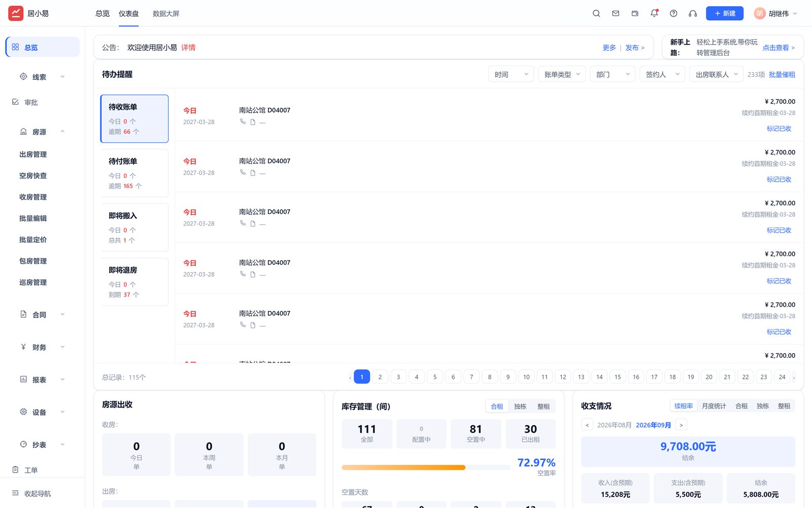Screen dimensions: 812x508
Task: Click the help question mark icon
Action: [673, 14]
